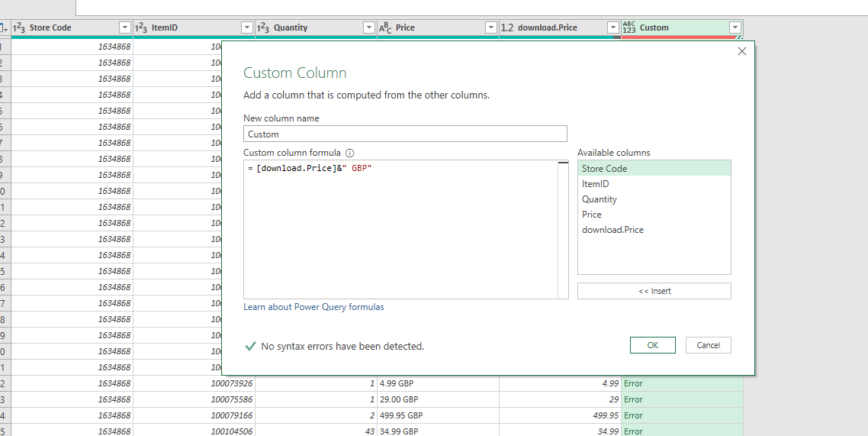The image size is (868, 436).
Task: Select the Custom column header
Action: 682,27
